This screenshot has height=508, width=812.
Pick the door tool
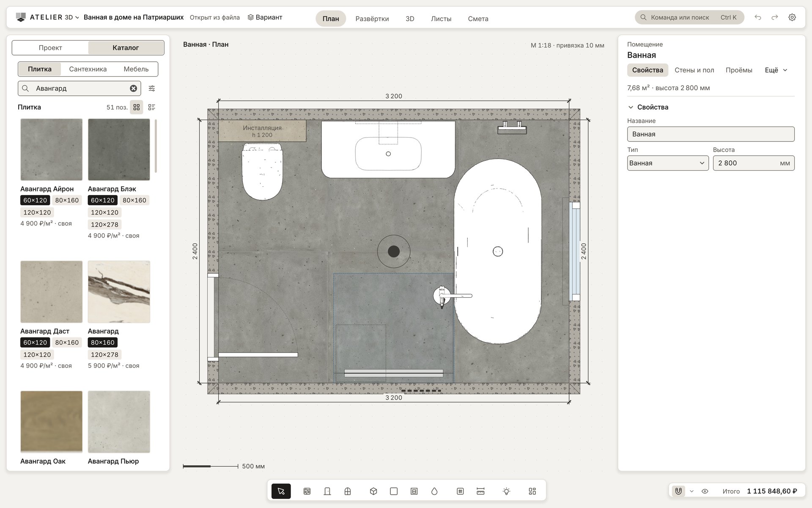pos(327,491)
